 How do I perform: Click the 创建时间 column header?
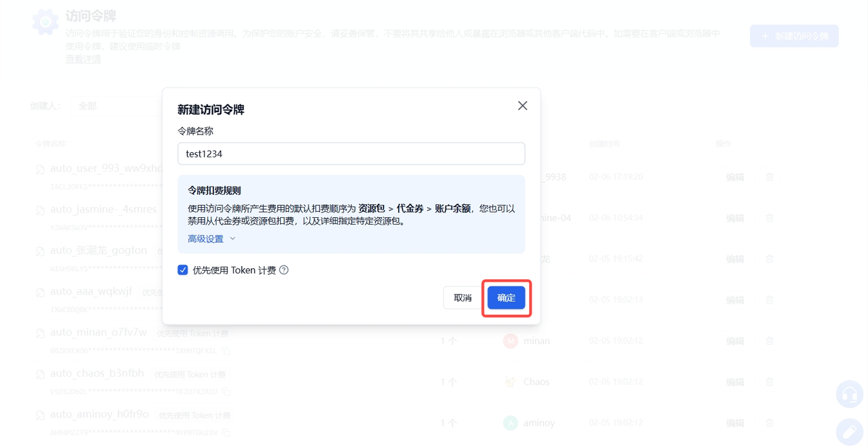click(604, 144)
